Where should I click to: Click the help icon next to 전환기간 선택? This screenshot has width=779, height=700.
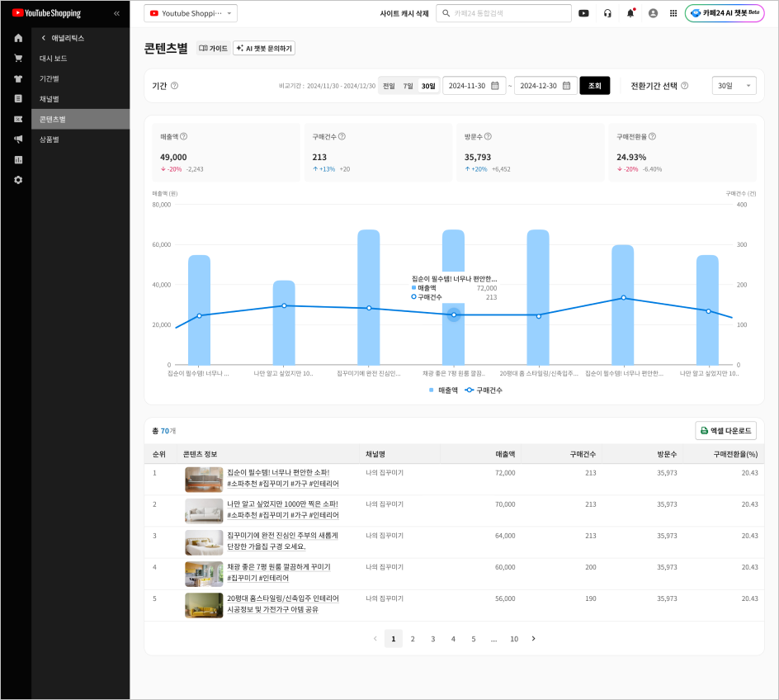pos(685,86)
